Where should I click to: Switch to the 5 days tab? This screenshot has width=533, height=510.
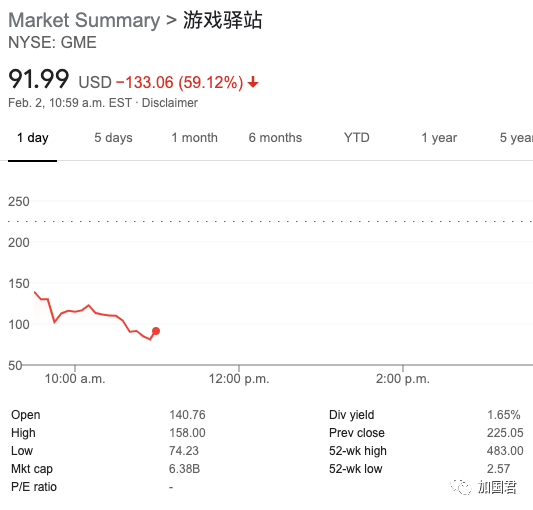point(113,138)
